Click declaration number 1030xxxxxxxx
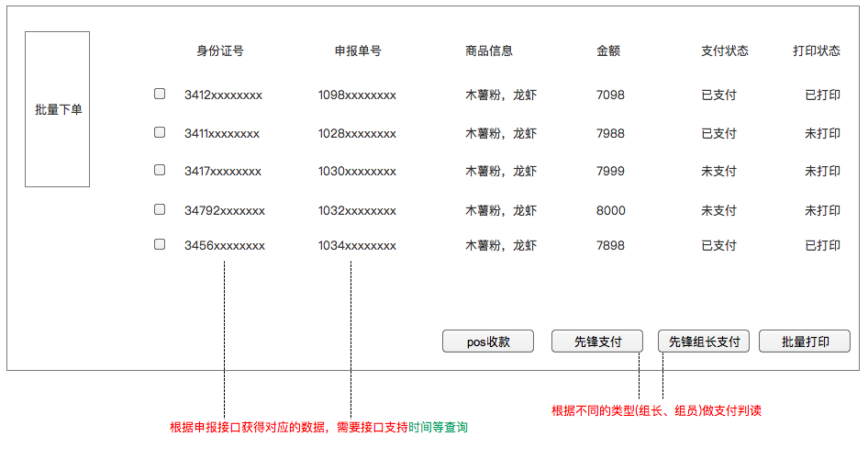 coord(357,171)
